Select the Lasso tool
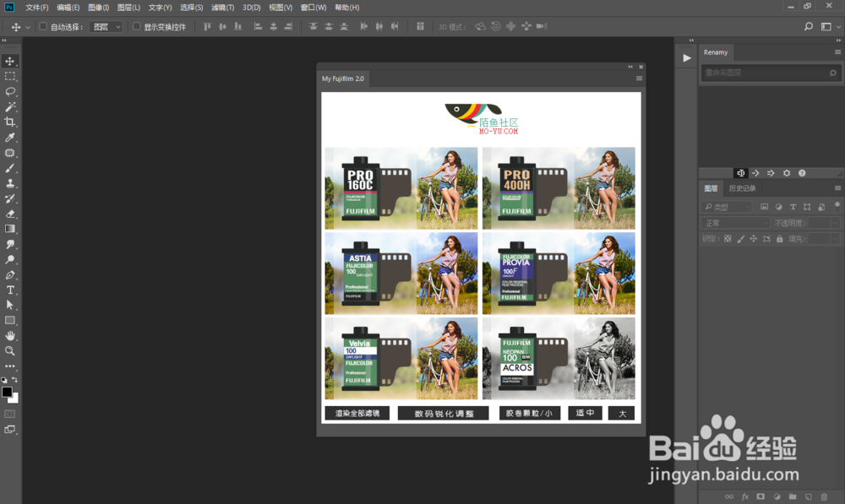845x504 pixels. (9, 91)
